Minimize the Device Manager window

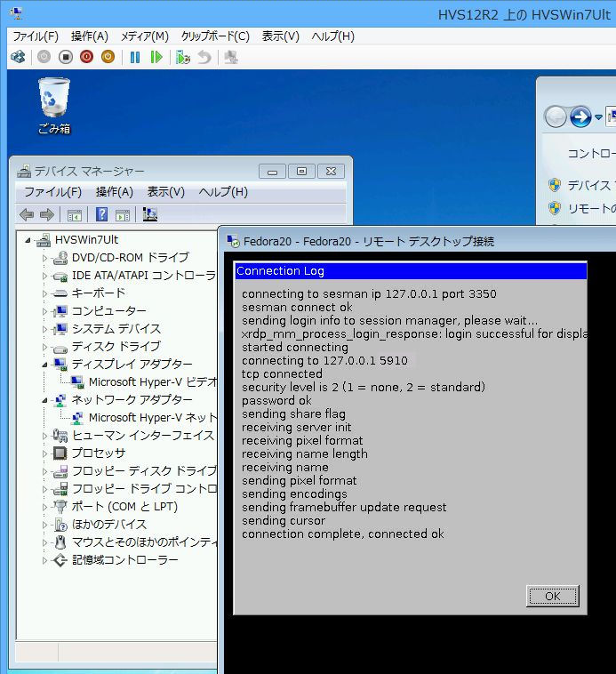[272, 172]
